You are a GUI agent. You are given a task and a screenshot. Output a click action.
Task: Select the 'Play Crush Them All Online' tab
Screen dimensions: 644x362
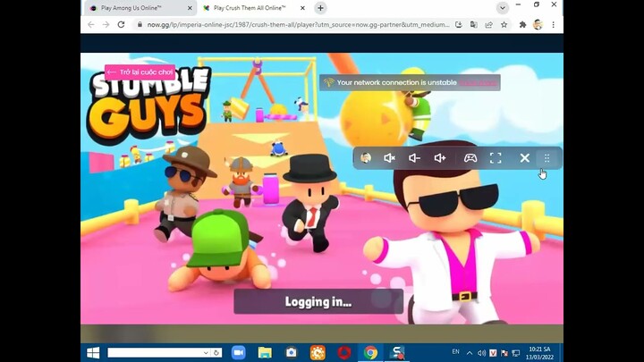(x=250, y=8)
